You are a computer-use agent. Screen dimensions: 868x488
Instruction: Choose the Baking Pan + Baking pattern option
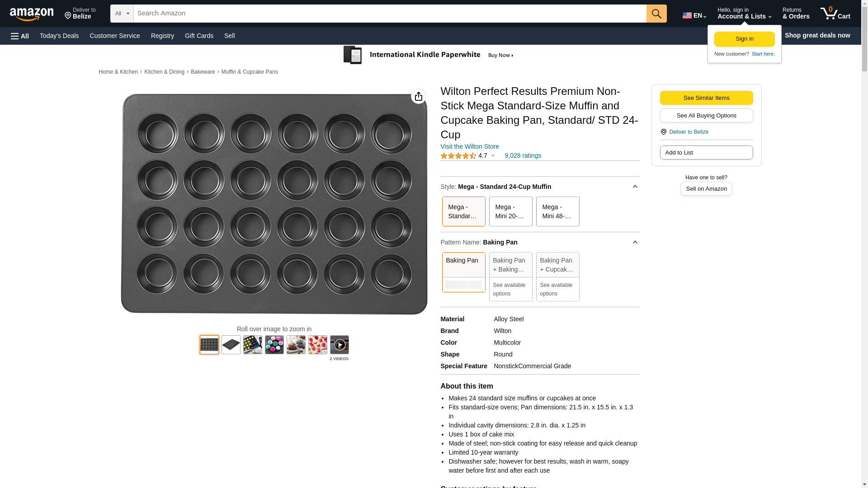click(x=510, y=265)
